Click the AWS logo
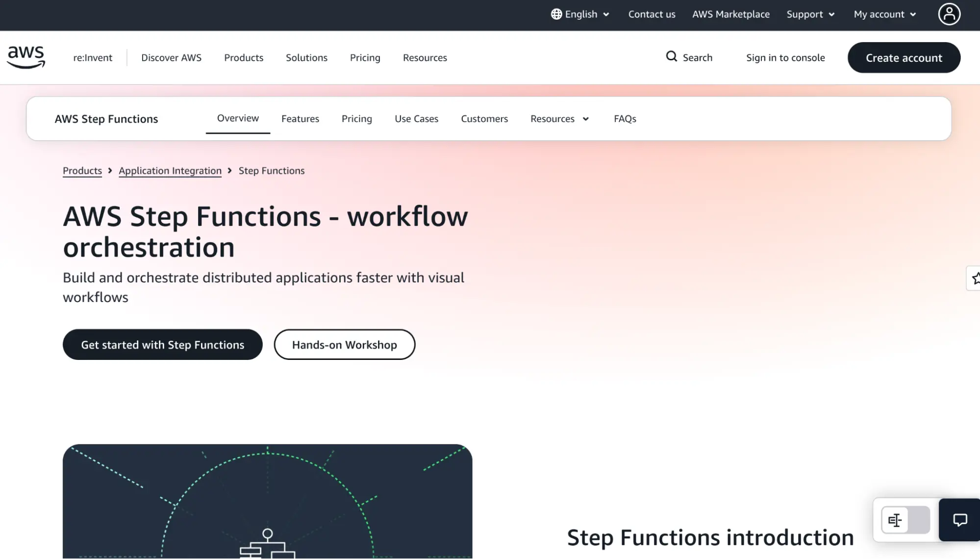 pos(26,57)
